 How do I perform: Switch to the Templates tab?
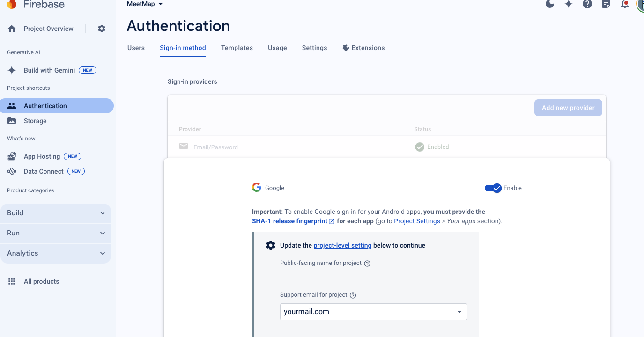click(x=237, y=48)
